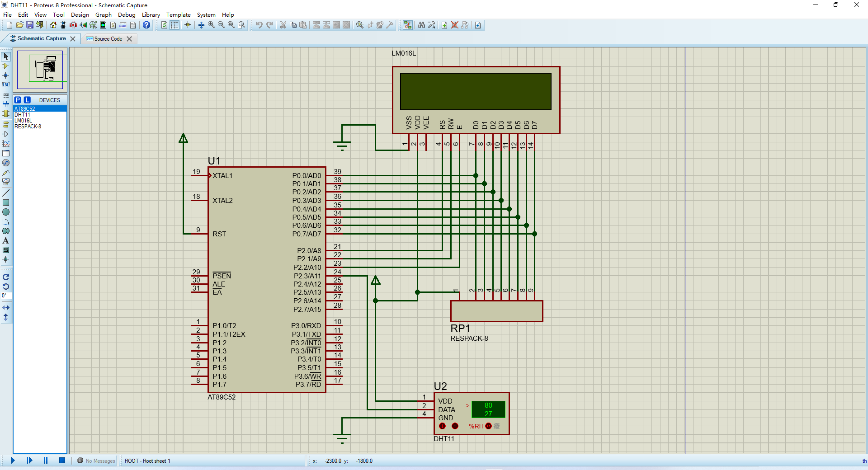868x470 pixels.
Task: Toggle the false origin crosshair
Action: pyautogui.click(x=188, y=25)
